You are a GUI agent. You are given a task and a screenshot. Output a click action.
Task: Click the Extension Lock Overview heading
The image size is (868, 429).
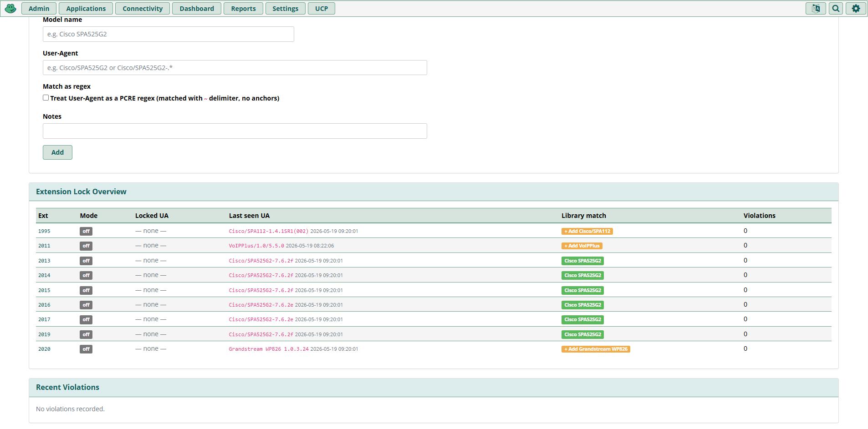coord(81,192)
